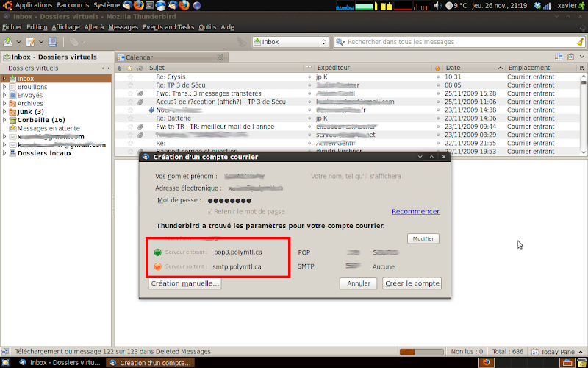Toggle star on meilleur mail de l annee

(131, 127)
